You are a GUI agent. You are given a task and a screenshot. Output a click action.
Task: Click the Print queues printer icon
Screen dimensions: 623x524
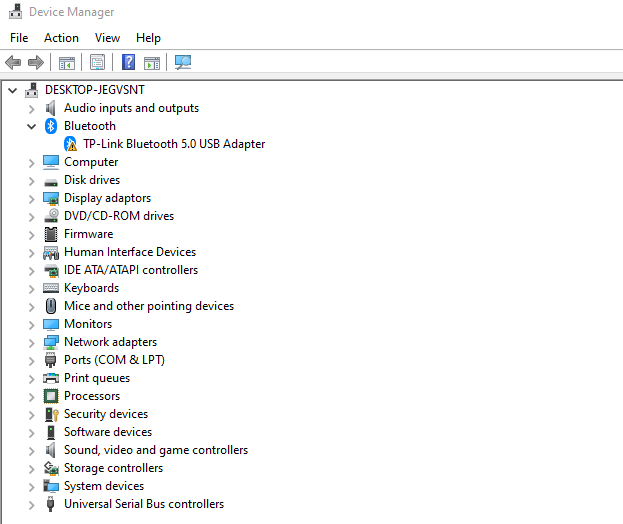51,378
